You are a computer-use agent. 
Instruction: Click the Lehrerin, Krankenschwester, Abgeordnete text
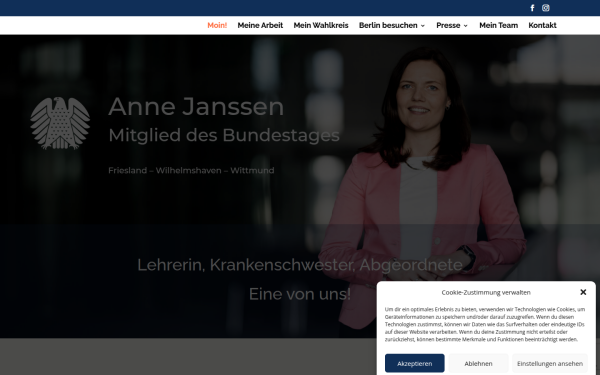(x=300, y=265)
